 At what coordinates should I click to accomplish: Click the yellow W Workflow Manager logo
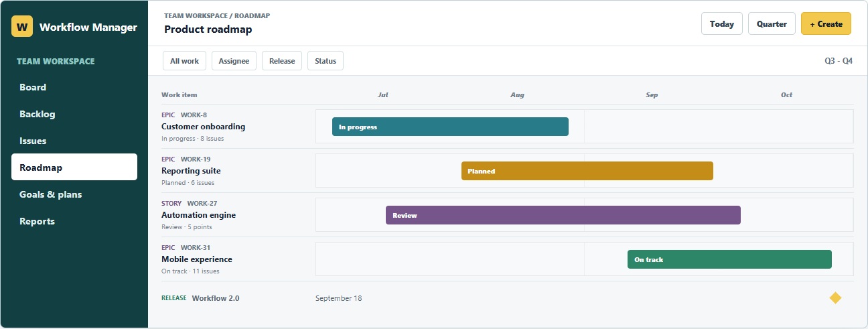click(22, 26)
